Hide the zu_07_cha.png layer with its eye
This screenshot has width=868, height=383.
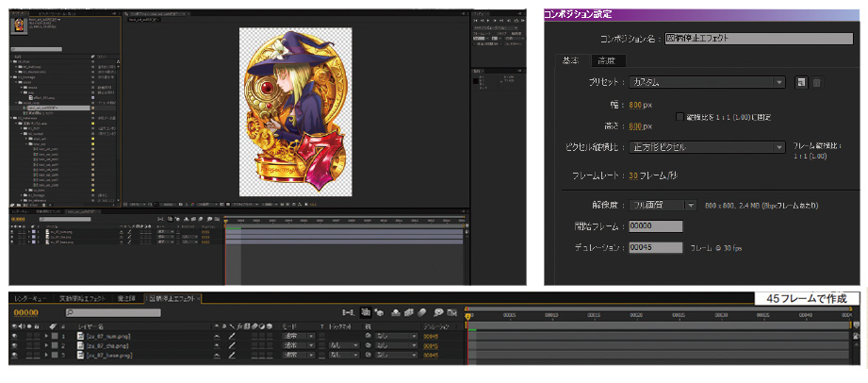(x=14, y=346)
